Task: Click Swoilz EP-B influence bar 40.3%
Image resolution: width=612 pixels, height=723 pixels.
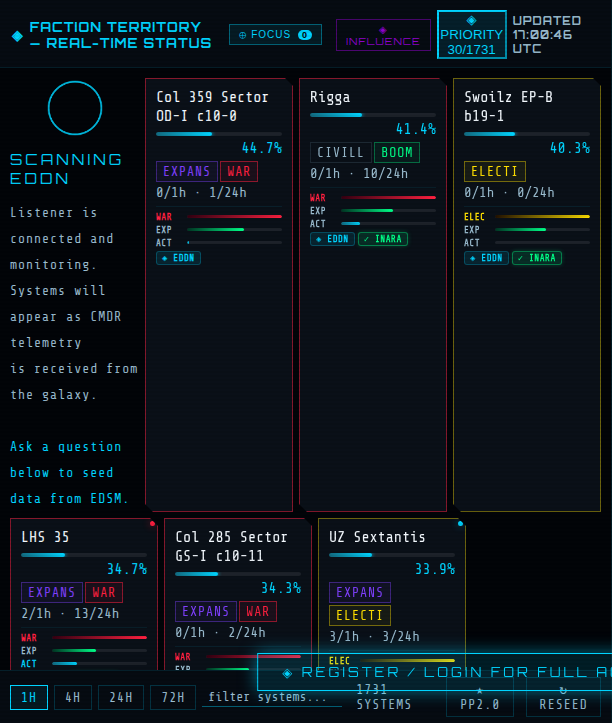Action: (527, 134)
